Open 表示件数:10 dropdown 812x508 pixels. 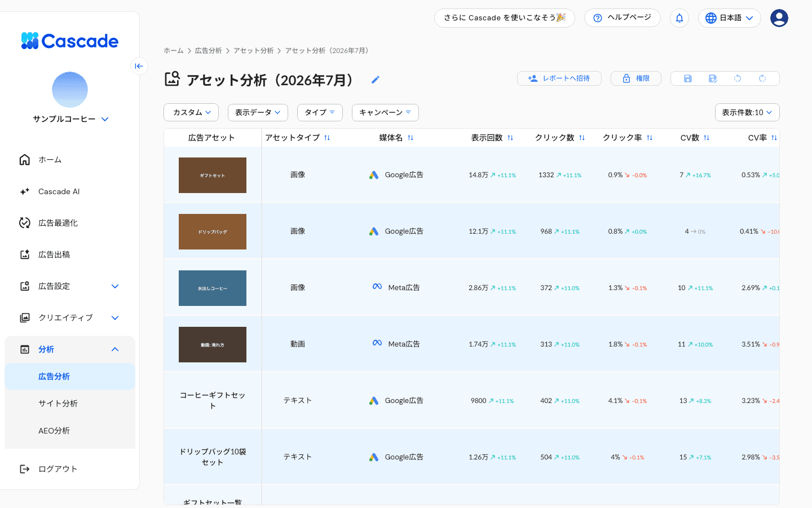pyautogui.click(x=747, y=112)
